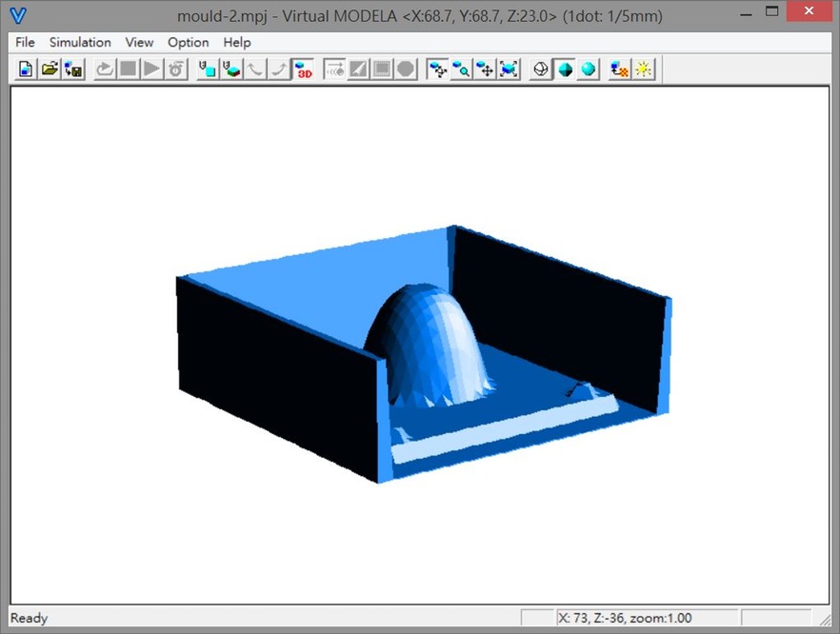
Task: Select the rotate view tool
Action: tap(438, 69)
